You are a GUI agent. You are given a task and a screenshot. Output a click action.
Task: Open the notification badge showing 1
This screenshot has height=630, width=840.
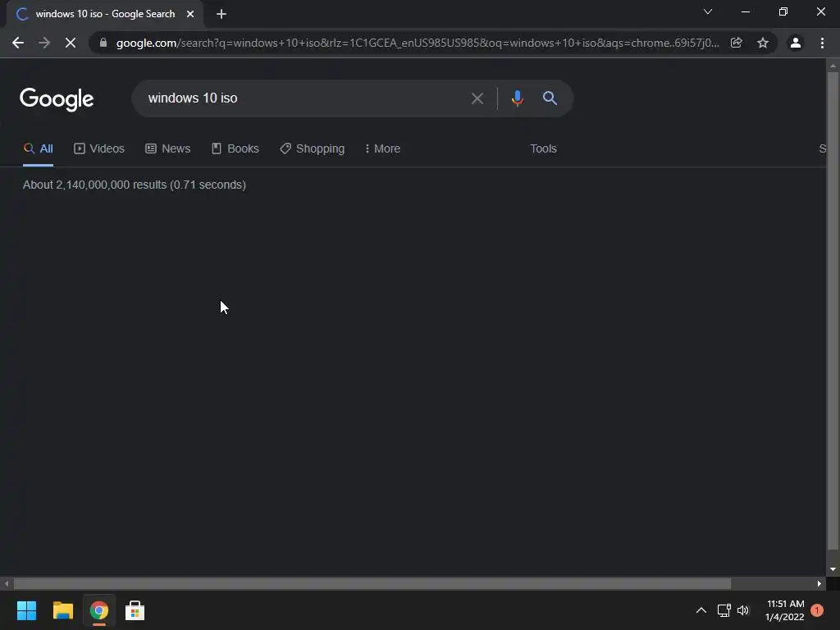click(817, 610)
